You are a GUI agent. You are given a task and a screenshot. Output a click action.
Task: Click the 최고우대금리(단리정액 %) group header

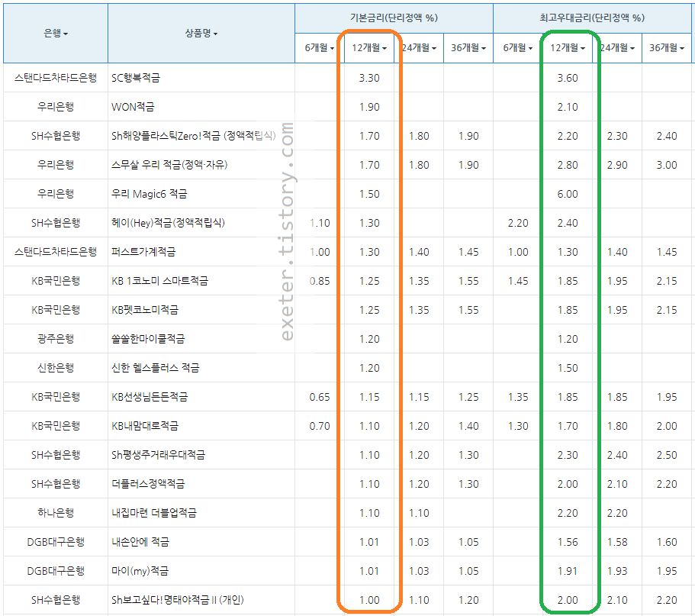coord(592,18)
